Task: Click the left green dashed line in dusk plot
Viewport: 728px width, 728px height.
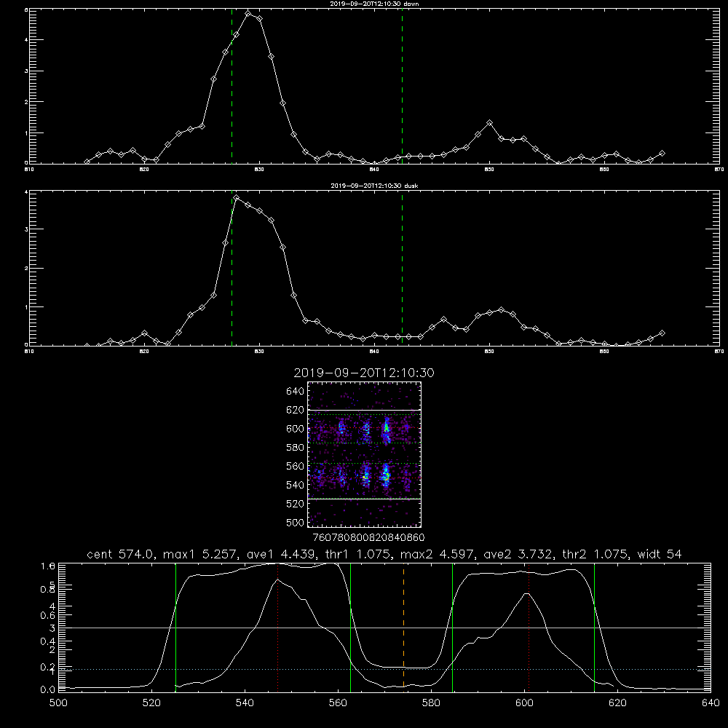Action: pos(232,268)
